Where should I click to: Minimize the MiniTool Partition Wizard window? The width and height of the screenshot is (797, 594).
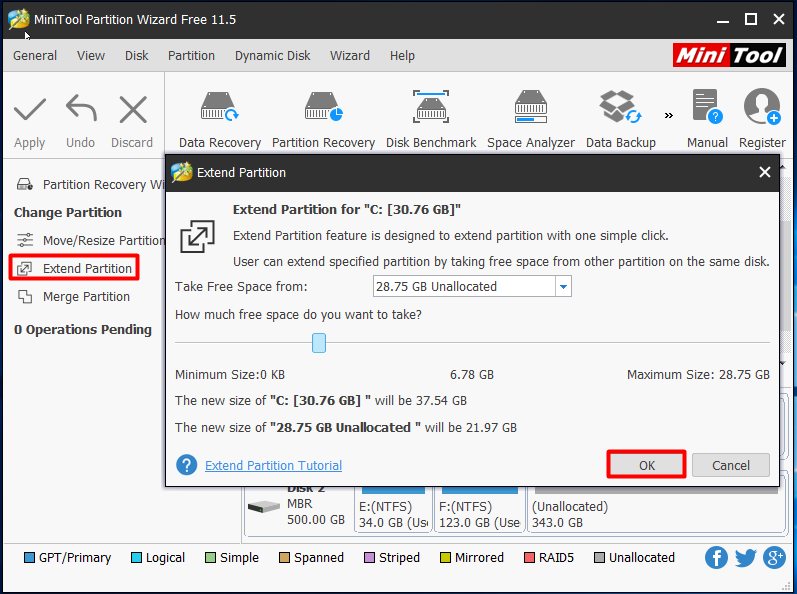[x=723, y=21]
